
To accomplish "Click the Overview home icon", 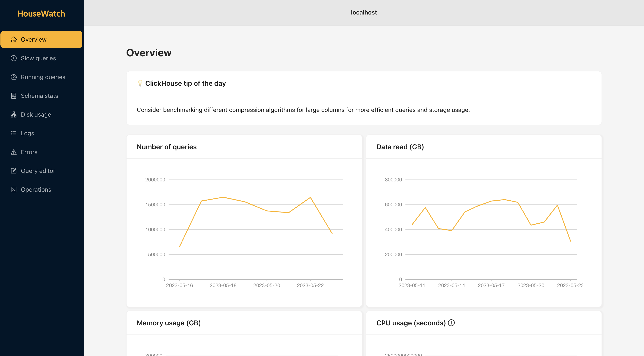I will click(x=13, y=39).
